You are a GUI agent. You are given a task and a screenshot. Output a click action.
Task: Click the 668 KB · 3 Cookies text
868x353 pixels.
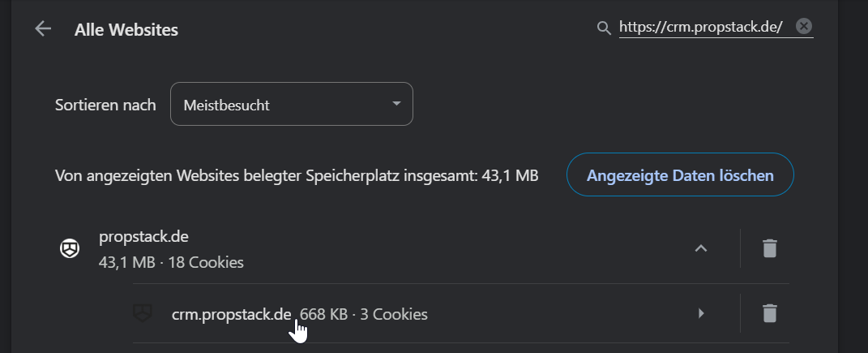click(364, 313)
